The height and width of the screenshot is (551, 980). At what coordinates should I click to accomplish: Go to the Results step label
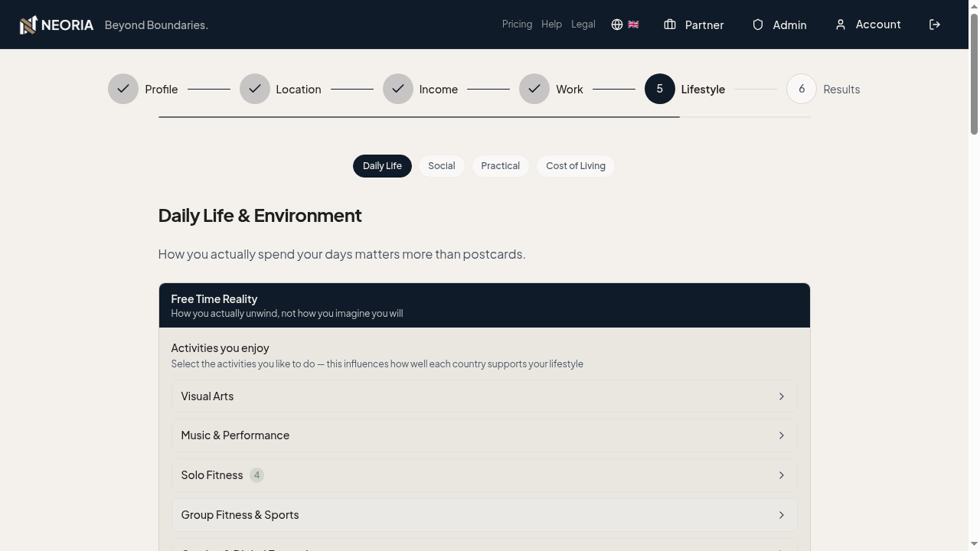(x=841, y=90)
